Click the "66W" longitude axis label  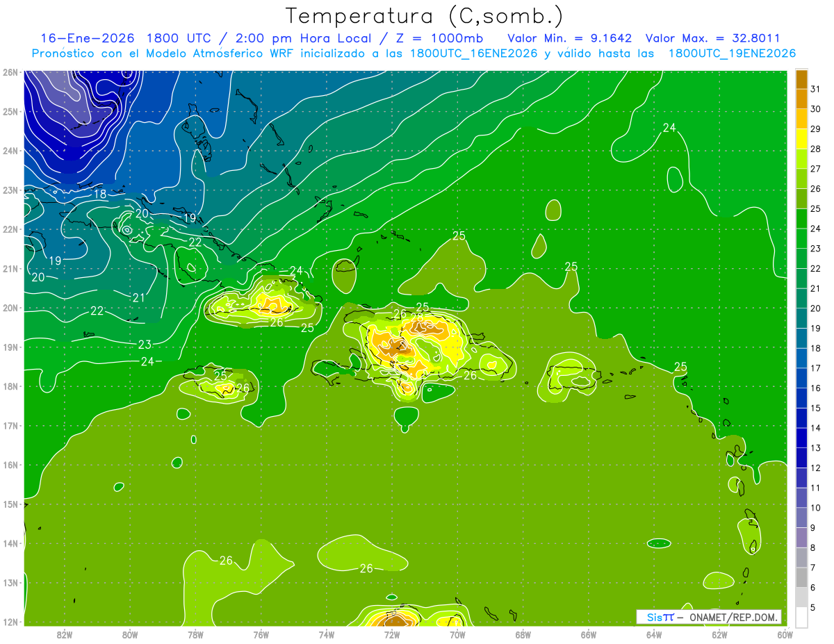[x=589, y=634]
